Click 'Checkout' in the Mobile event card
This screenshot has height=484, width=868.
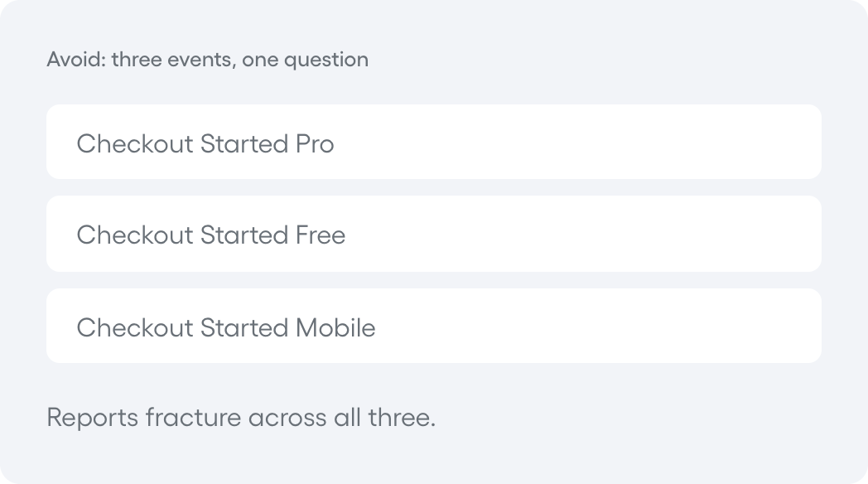pos(134,328)
